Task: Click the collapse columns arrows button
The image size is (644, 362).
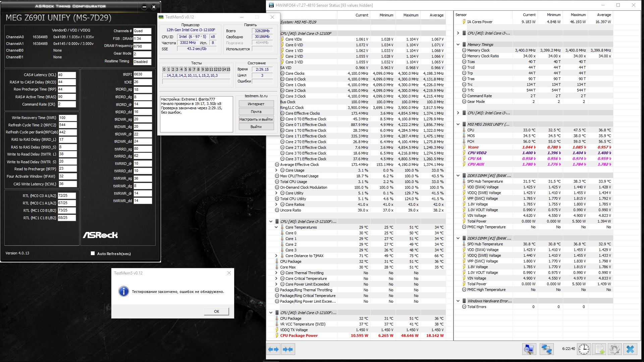Action: click(x=288, y=349)
